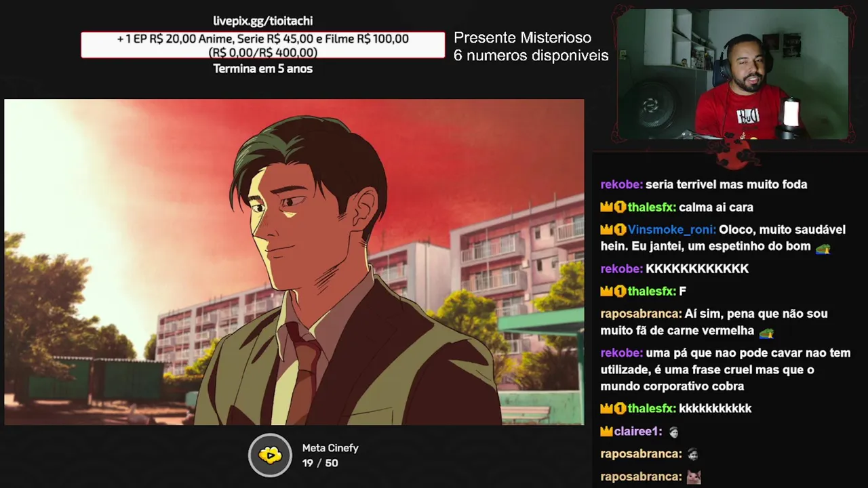Click the '6 numeros disponiveis' text
Viewport: 868px width, 488px height.
point(531,56)
